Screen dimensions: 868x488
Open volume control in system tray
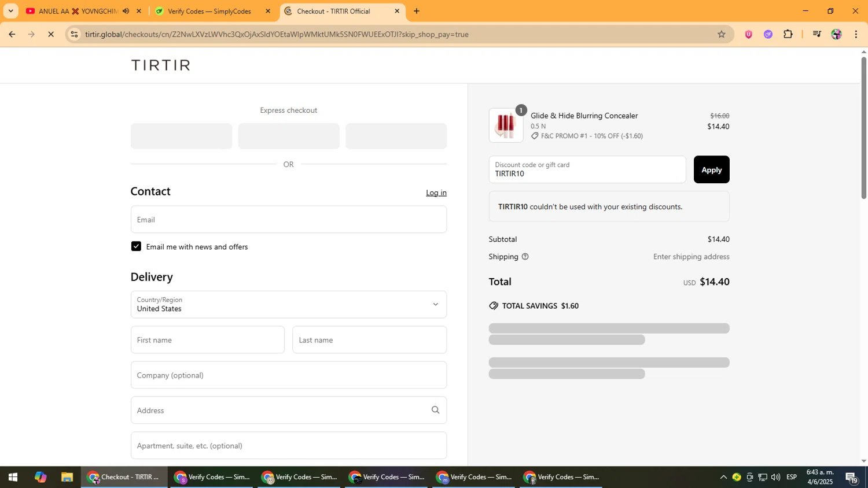(775, 477)
